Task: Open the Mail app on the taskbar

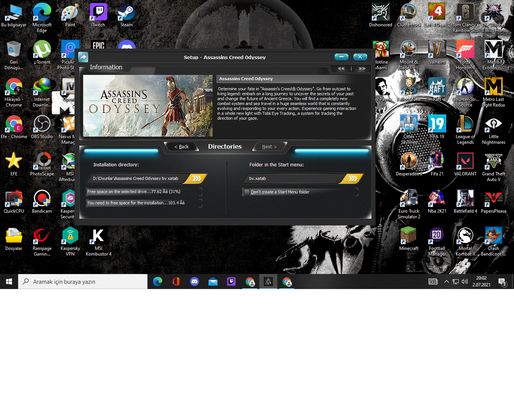Action: pos(213,282)
